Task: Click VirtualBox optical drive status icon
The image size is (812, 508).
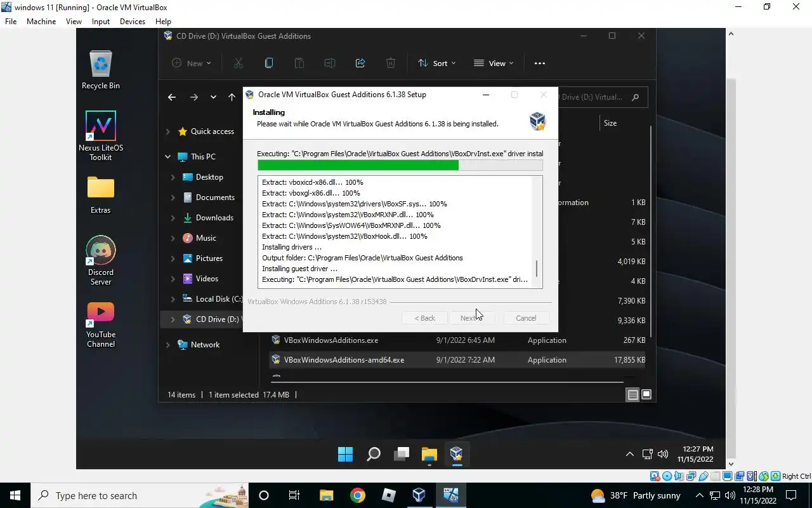Action: [667, 476]
